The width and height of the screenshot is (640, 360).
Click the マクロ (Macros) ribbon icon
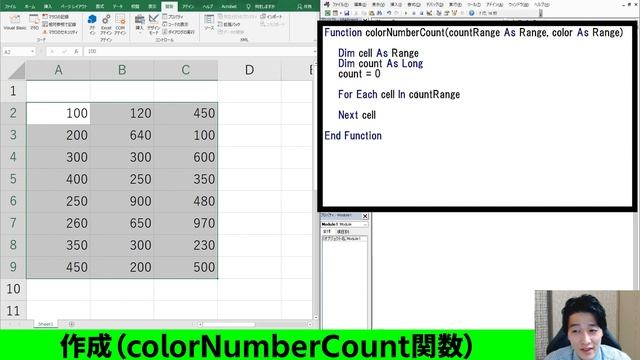pos(34,22)
